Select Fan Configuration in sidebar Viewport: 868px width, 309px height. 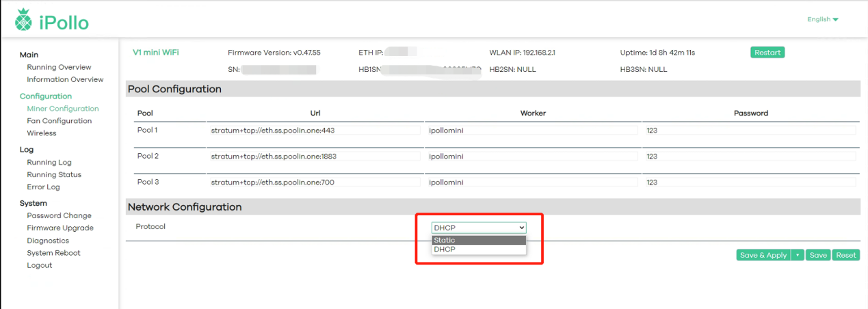pos(59,121)
